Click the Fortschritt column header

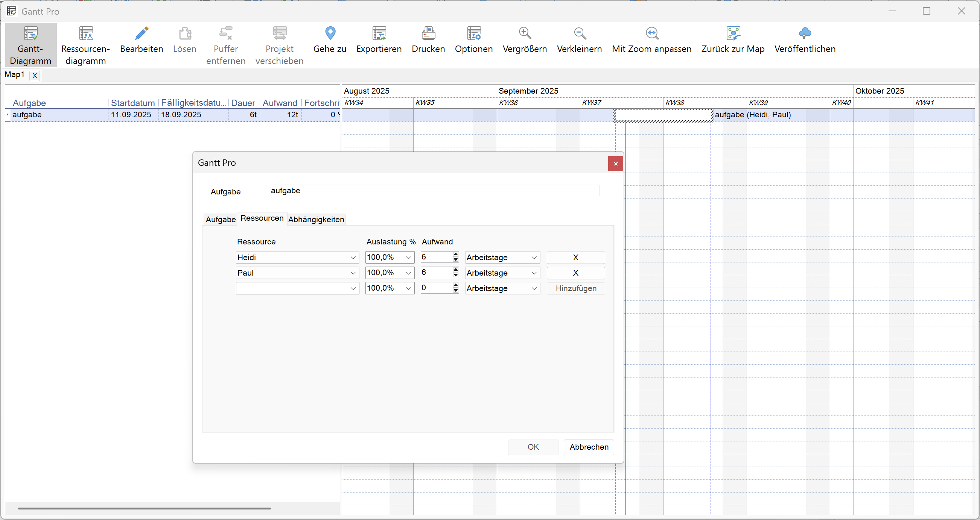pyautogui.click(x=321, y=103)
